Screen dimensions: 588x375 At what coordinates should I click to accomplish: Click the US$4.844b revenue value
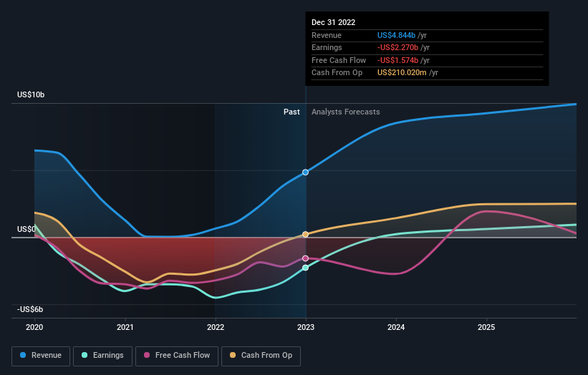(x=396, y=35)
